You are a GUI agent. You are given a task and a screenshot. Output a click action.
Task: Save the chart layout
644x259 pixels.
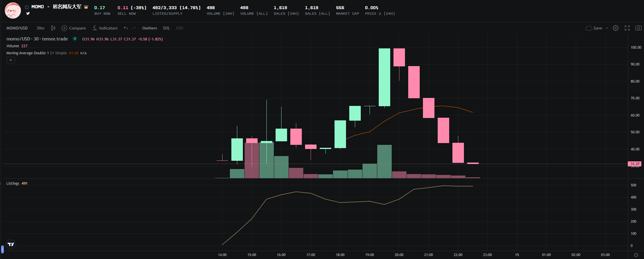[x=594, y=28]
